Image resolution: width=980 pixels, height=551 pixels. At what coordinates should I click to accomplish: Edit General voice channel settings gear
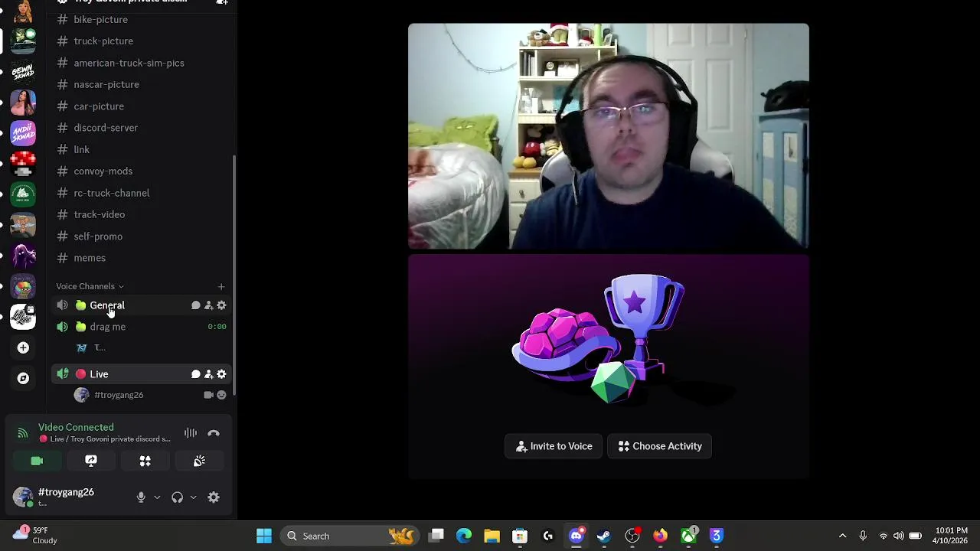click(x=221, y=305)
